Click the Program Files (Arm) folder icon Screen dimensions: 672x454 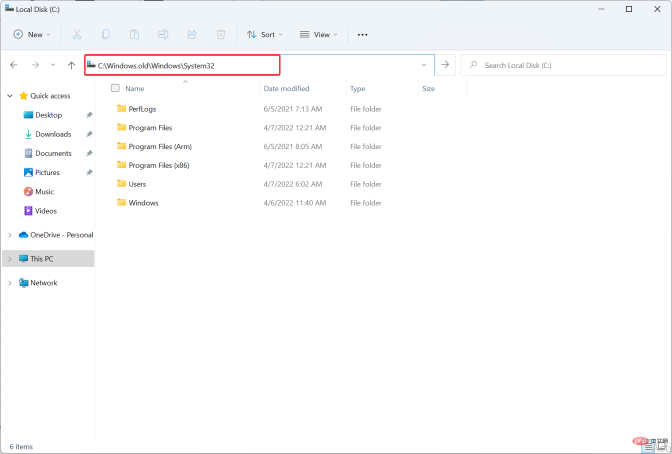tap(121, 146)
